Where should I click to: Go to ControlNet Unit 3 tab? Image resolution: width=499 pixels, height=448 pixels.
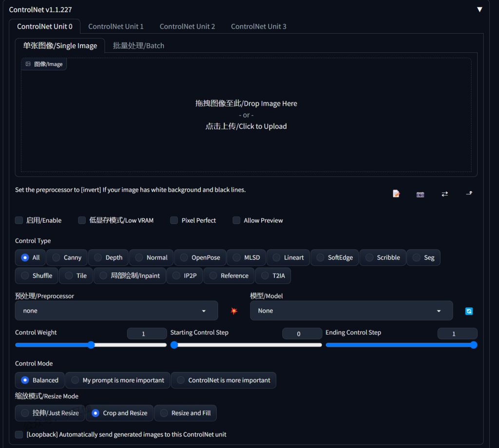[x=258, y=26]
